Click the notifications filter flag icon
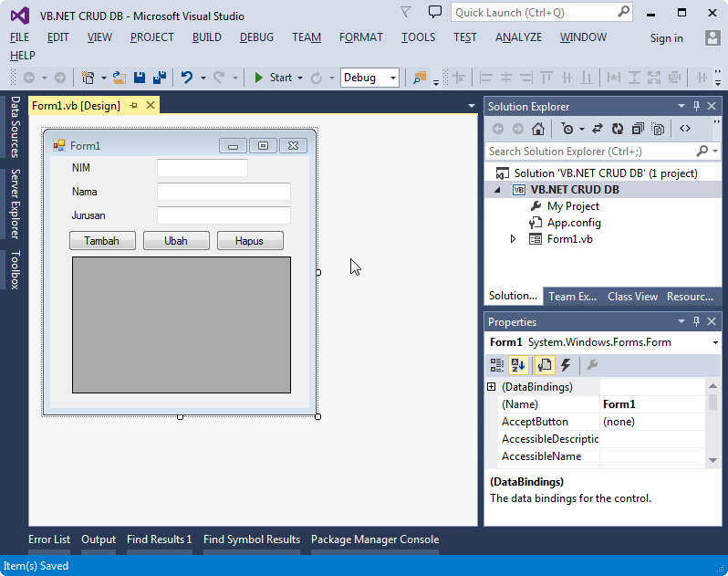Viewport: 728px width, 576px height. (406, 12)
